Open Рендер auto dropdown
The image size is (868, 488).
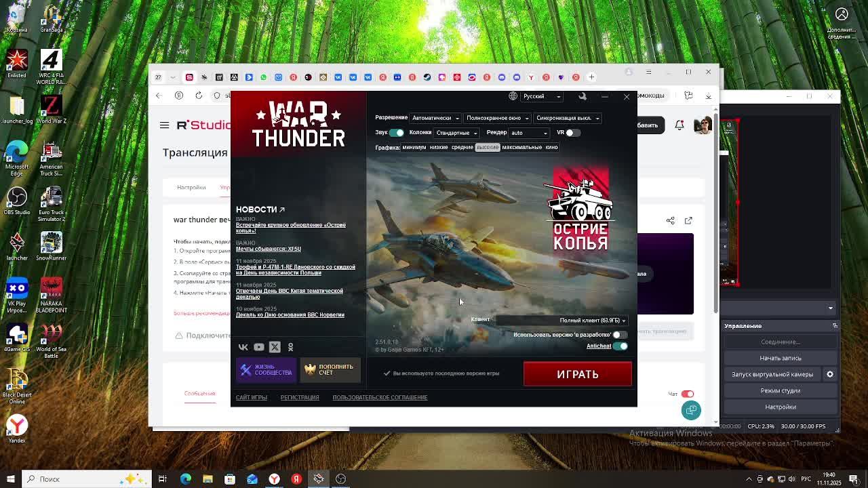click(x=529, y=133)
